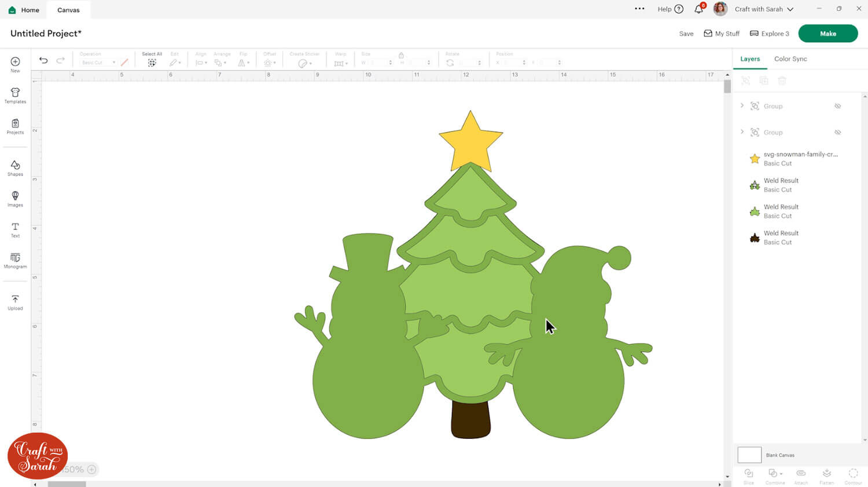Open the Templates tool in sidebar
Screen dimensions: 868x487
(15, 96)
